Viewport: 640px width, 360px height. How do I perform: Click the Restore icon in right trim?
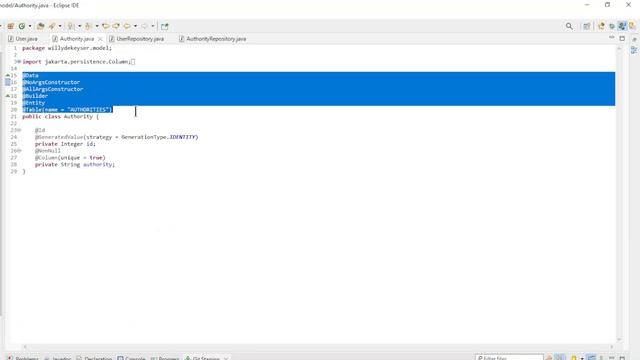[x=634, y=39]
